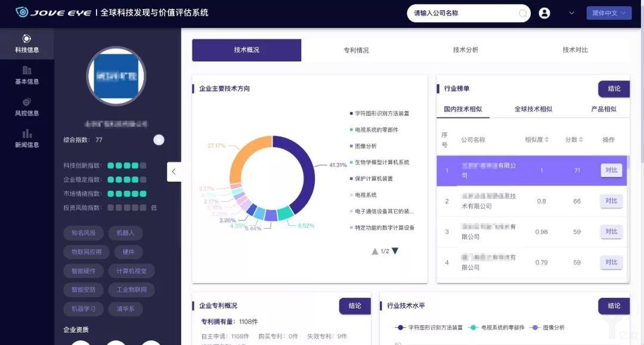Viewport: 644px width, 345px height.
Task: Click the search magnifier icon
Action: [522, 13]
